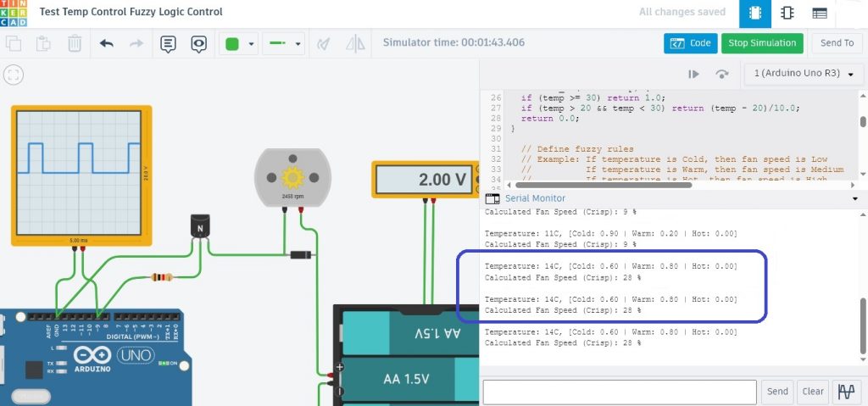Click the '// Define fuzzy rules' comment line
The image size is (868, 406).
tap(577, 149)
